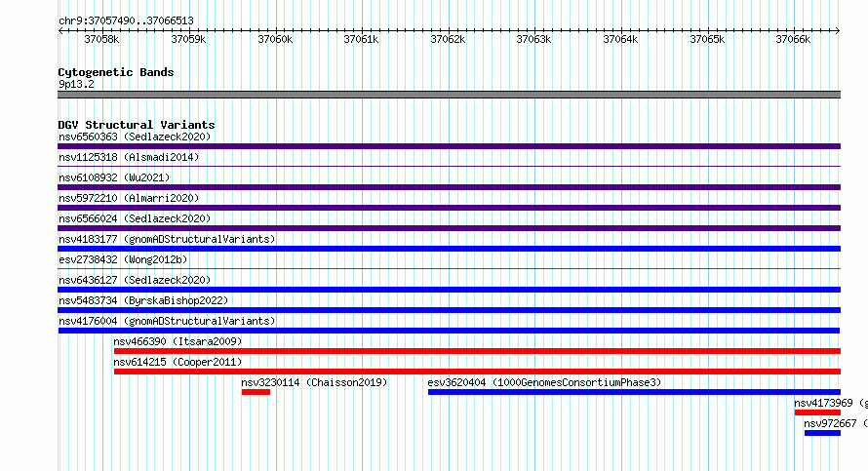Click the 37062k ruler position

coord(448,39)
